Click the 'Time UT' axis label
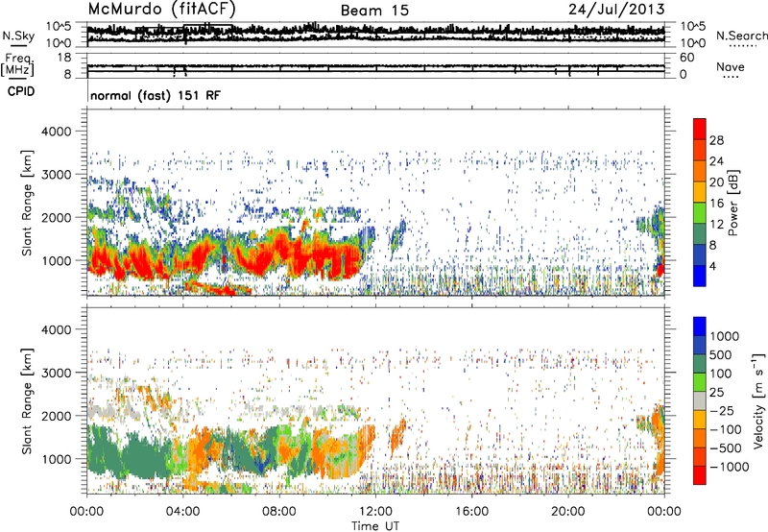 point(375,526)
